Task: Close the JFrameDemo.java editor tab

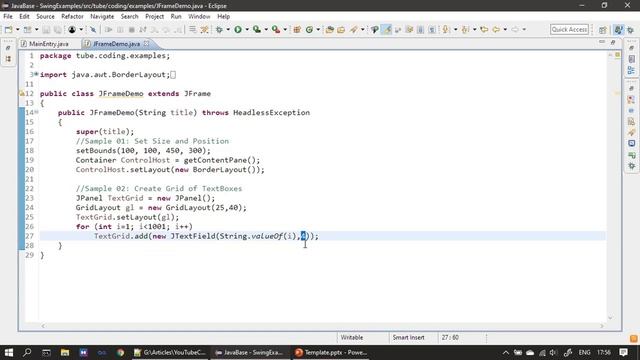Action: [146, 43]
